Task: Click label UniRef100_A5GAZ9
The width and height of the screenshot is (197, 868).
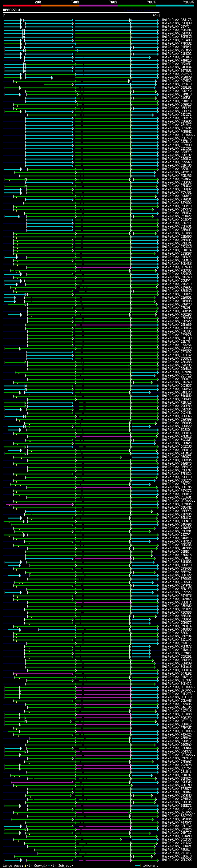Action: point(176,379)
